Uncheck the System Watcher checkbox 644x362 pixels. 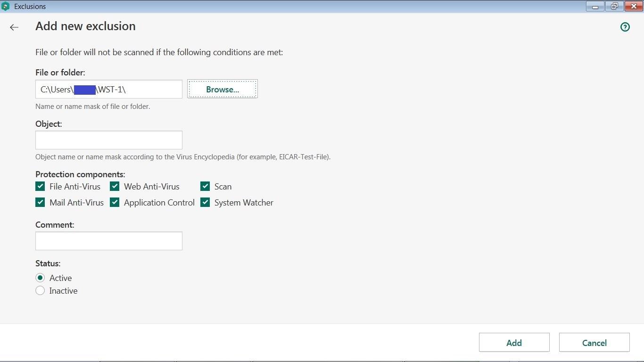click(x=205, y=202)
